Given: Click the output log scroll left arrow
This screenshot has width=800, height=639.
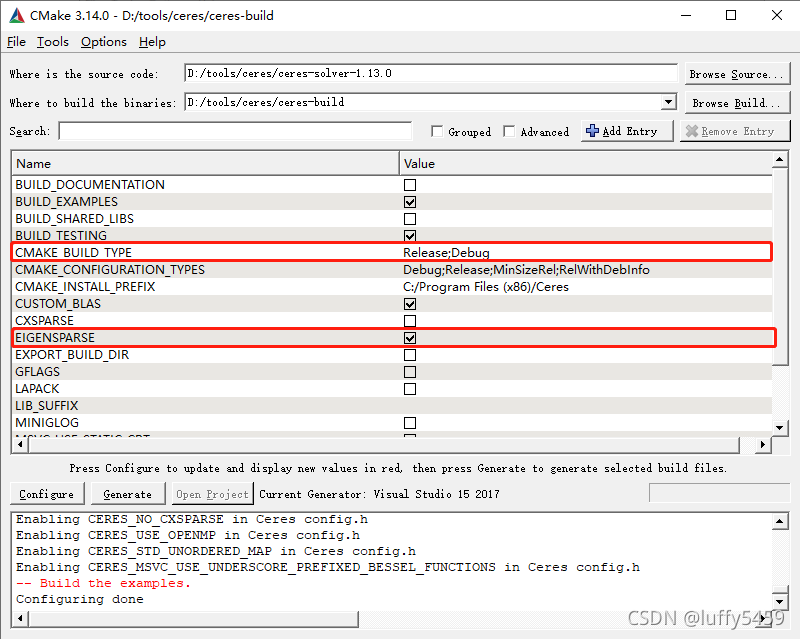Looking at the screenshot, I should [20, 619].
